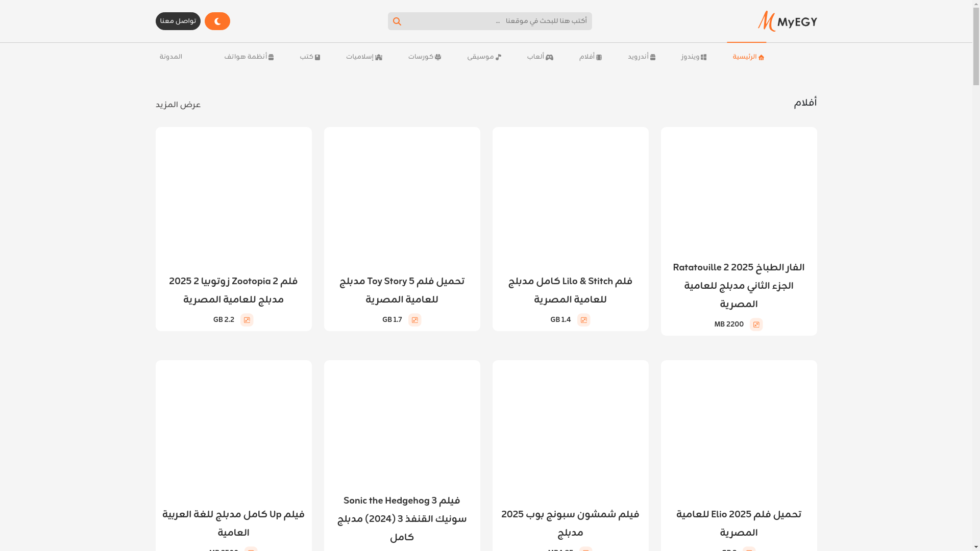
Task: Click the 1.7 GB size text
Action: tap(392, 320)
